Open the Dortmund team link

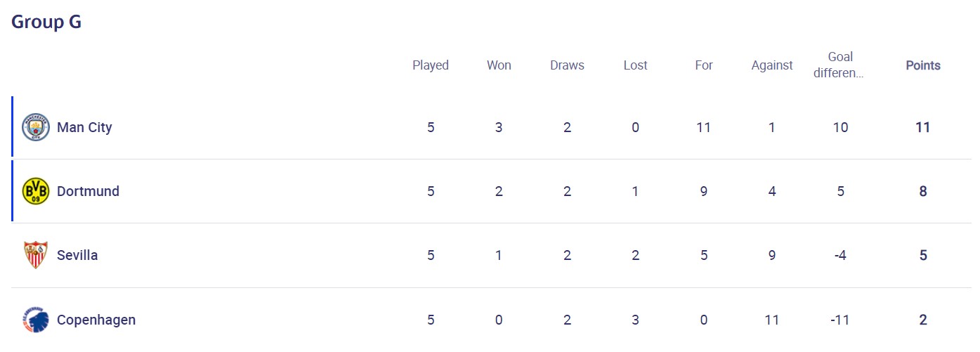[x=88, y=191]
